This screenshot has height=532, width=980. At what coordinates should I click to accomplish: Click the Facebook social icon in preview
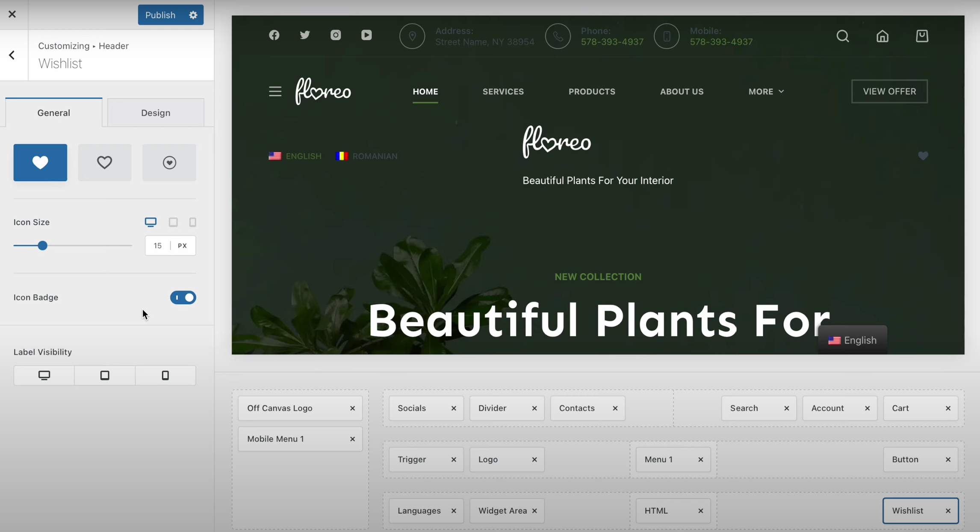point(274,35)
